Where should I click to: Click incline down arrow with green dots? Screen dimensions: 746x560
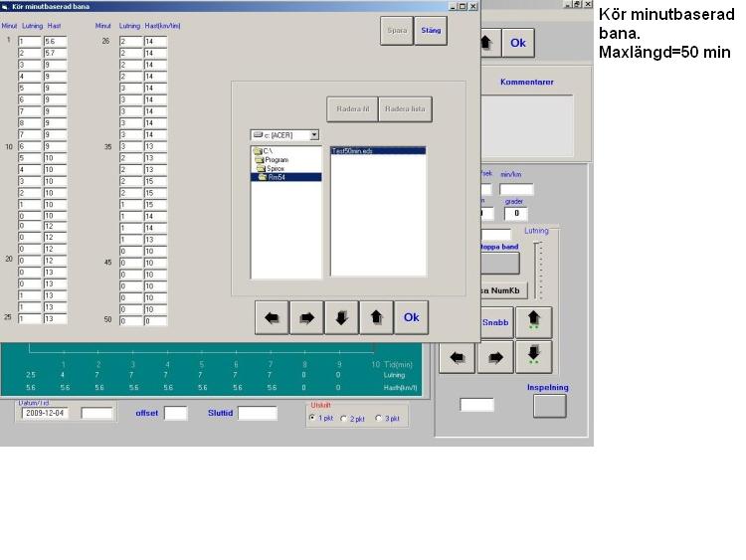pos(533,357)
